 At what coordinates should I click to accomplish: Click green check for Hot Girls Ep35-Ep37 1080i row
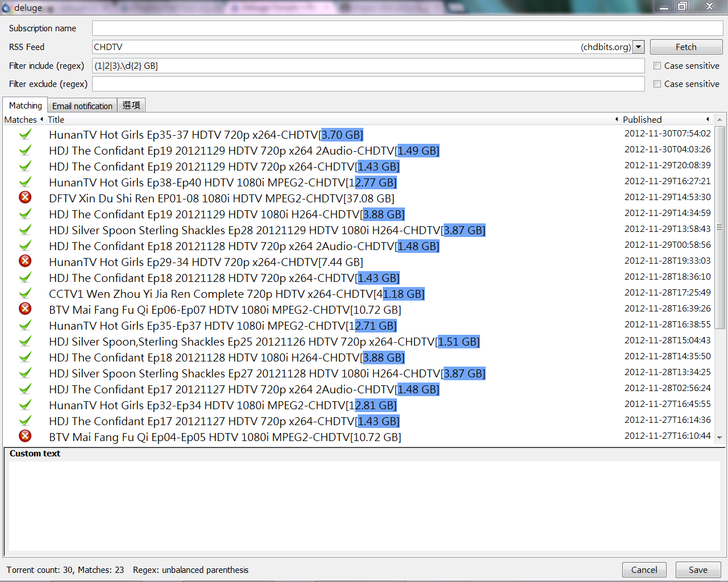pyautogui.click(x=25, y=325)
